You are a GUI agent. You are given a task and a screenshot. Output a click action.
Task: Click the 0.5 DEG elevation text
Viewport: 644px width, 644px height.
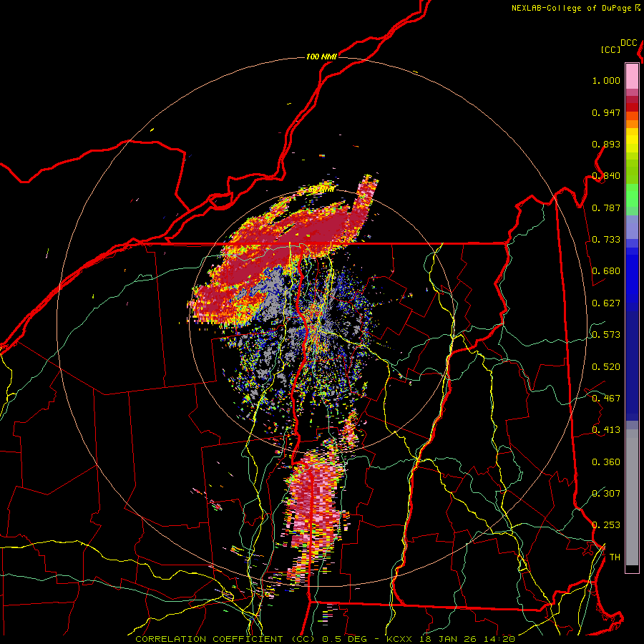click(344, 639)
